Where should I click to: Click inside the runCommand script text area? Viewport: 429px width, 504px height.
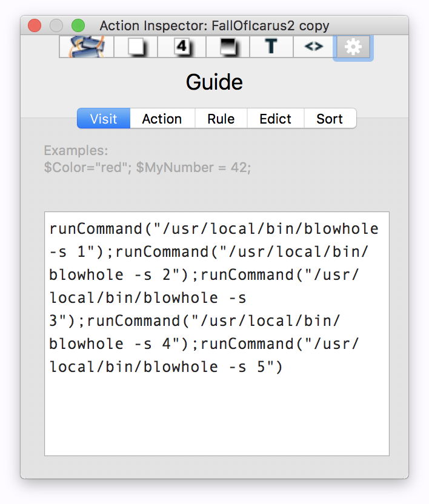(x=216, y=297)
